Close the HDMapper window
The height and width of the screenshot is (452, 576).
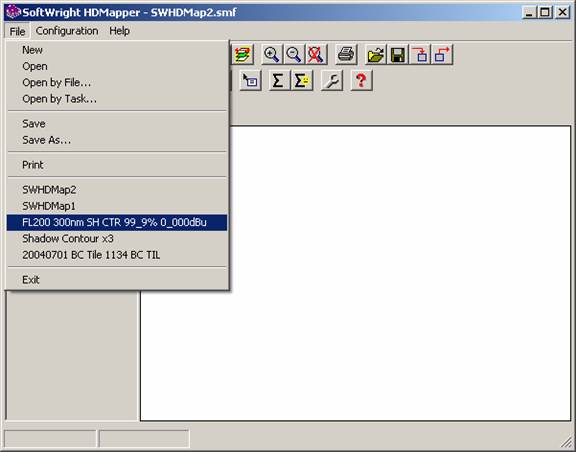(x=562, y=12)
